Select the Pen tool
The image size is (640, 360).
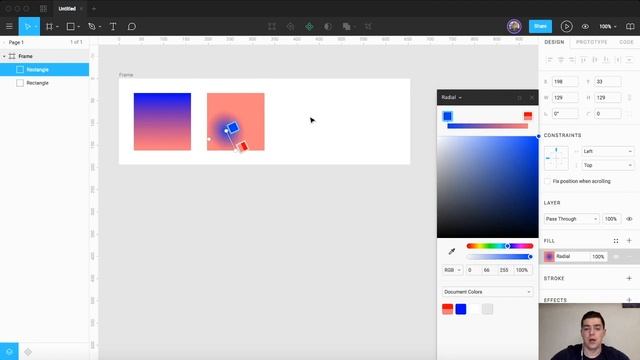pos(92,27)
